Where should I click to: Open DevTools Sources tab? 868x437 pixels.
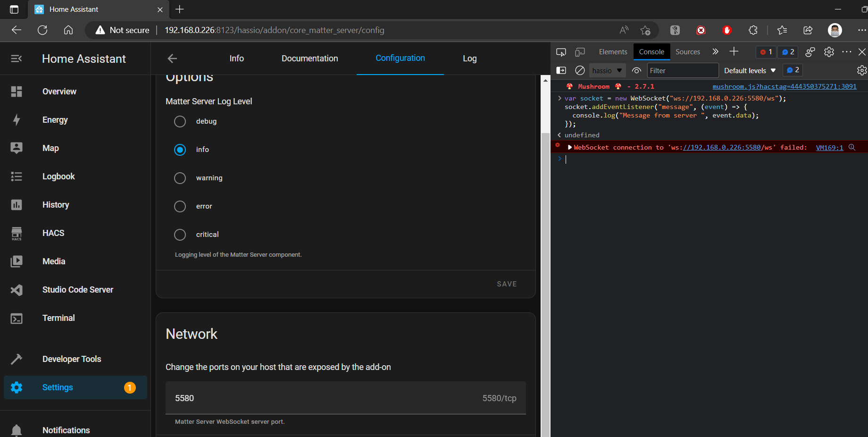pos(688,52)
